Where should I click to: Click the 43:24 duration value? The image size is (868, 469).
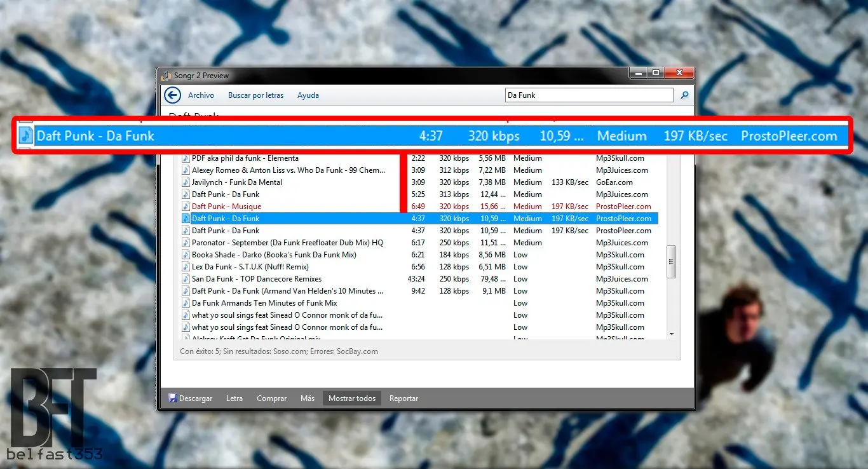416,279
